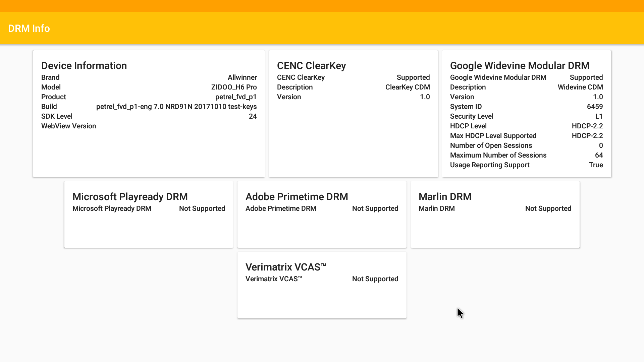644x362 pixels.
Task: Click the Marlin DRM card heading
Action: (x=445, y=197)
